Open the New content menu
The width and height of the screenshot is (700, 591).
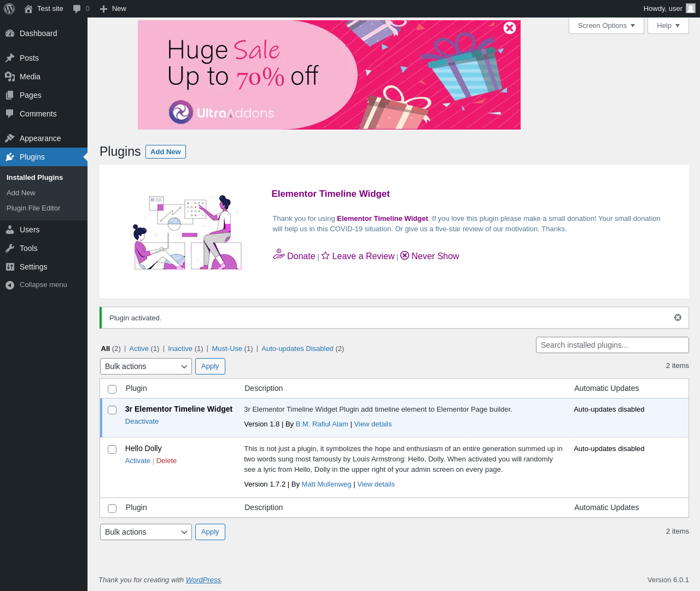pos(113,9)
